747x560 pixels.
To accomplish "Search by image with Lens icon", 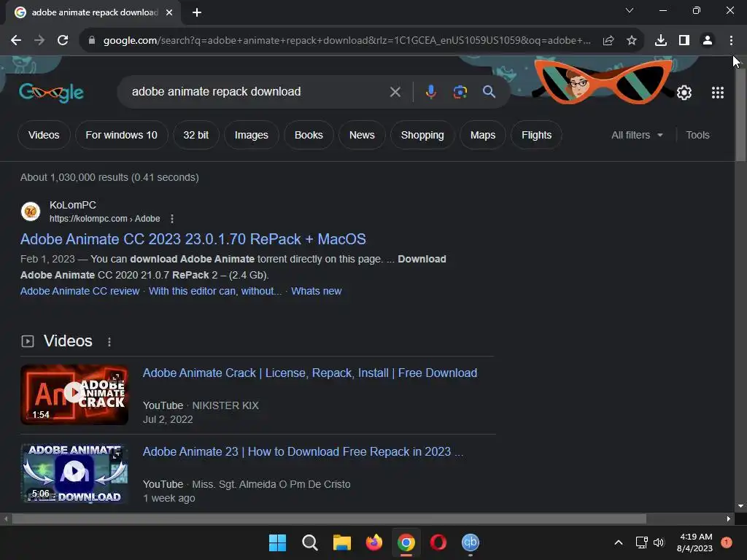I will tap(460, 92).
